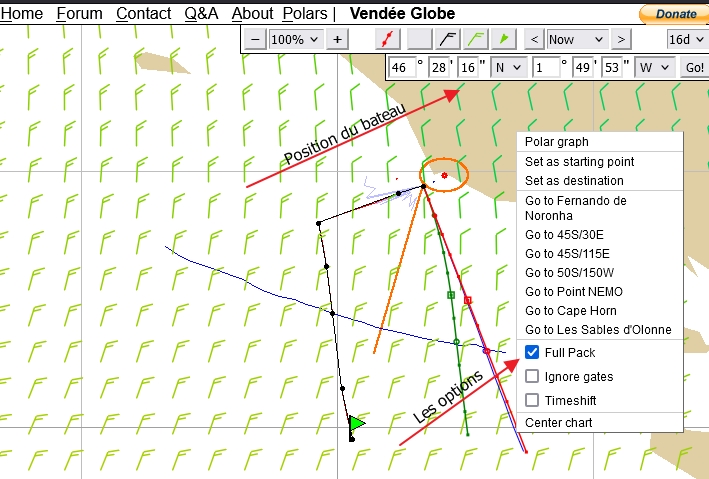Open the 16d forecast duration dropdown
The height and width of the screenshot is (479, 709).
(x=687, y=39)
